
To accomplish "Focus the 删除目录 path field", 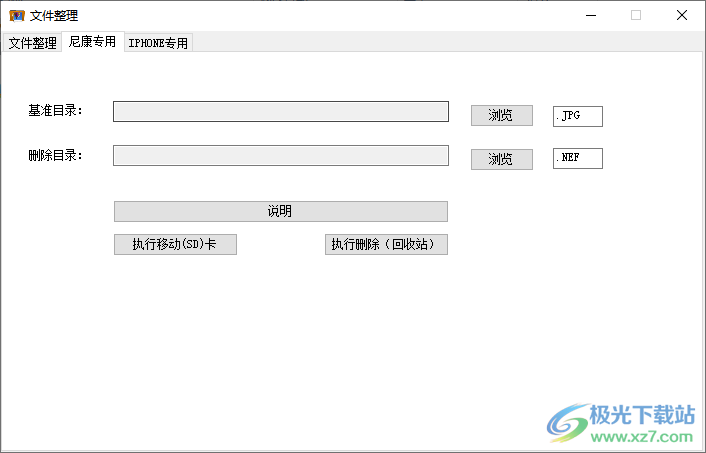I will point(281,155).
